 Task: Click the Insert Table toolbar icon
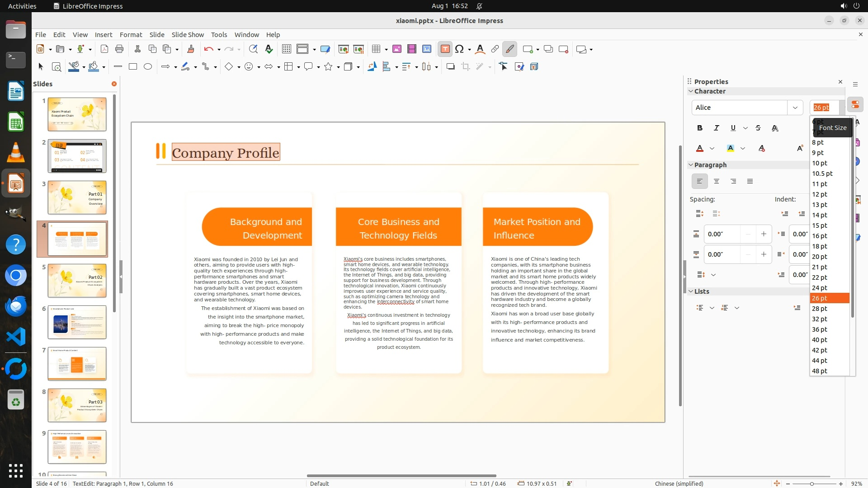tap(376, 49)
